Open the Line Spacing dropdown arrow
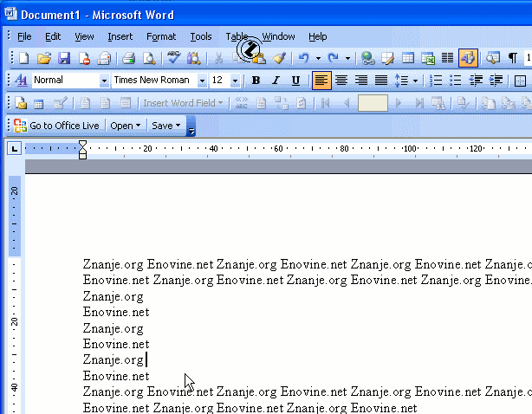 click(415, 81)
